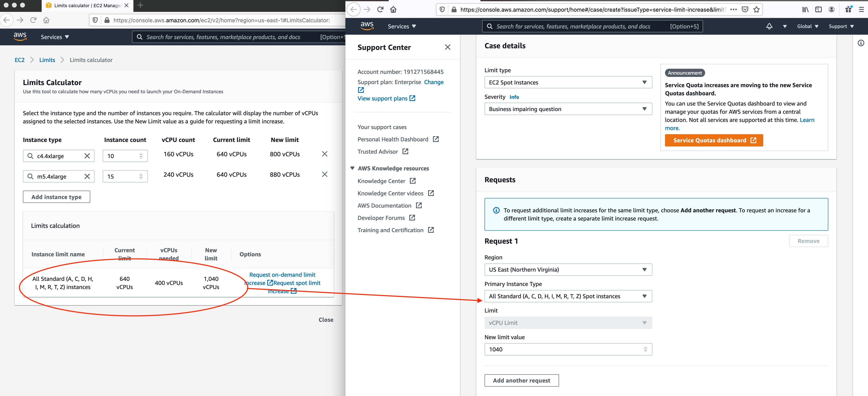The height and width of the screenshot is (396, 868).
Task: Click Request spot limit increase link
Action: click(x=297, y=283)
